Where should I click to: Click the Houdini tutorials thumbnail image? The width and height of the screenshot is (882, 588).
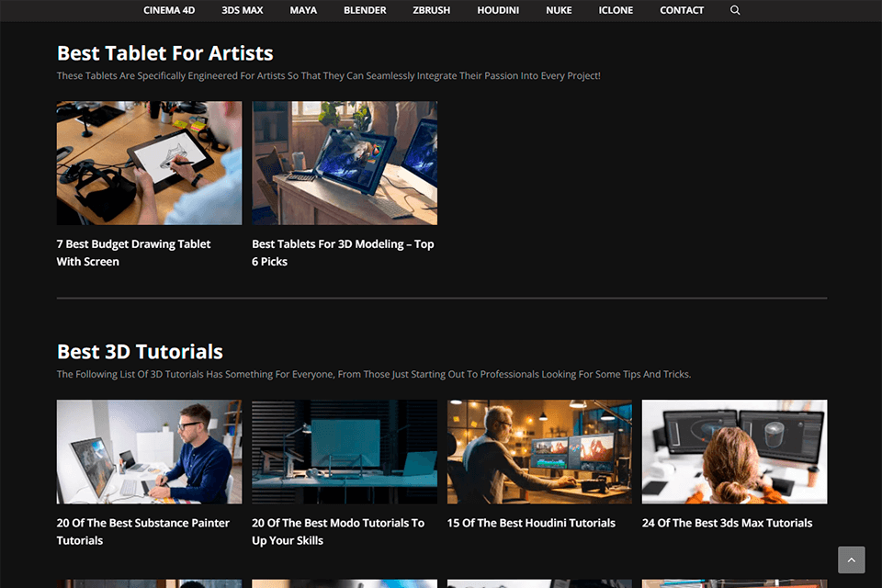click(539, 452)
